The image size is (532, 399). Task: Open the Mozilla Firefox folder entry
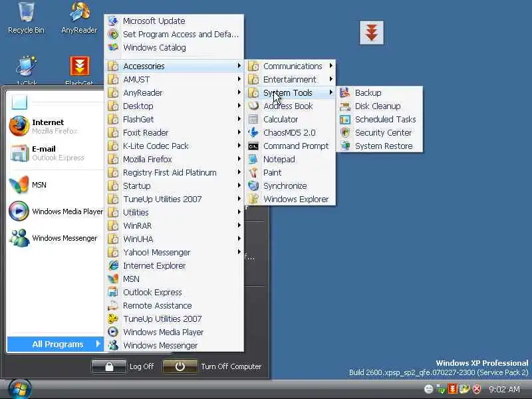(174, 159)
